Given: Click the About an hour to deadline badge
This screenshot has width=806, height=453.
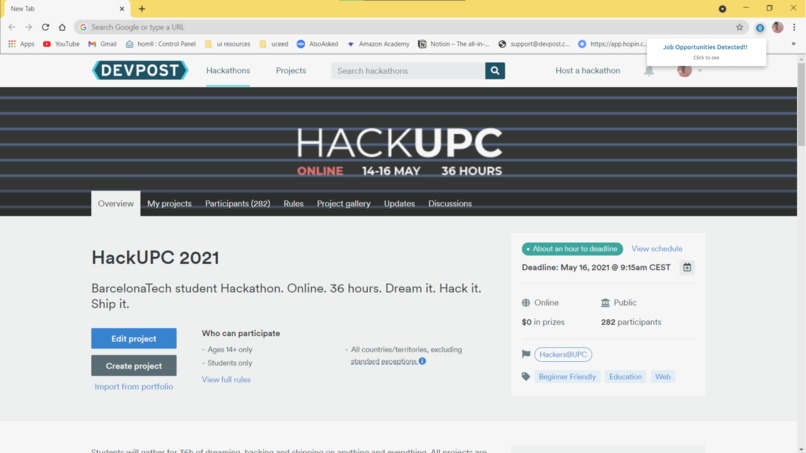Looking at the screenshot, I should (x=572, y=249).
